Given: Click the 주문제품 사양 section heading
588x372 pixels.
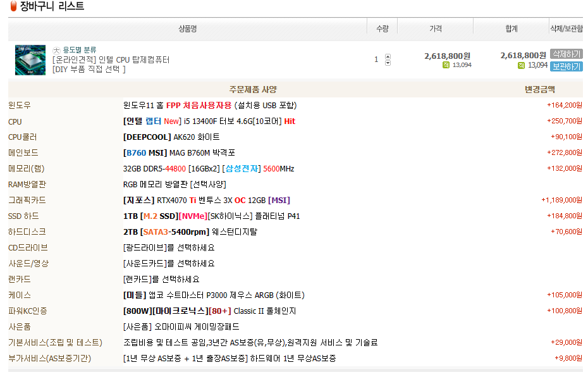Looking at the screenshot, I should 253,89.
